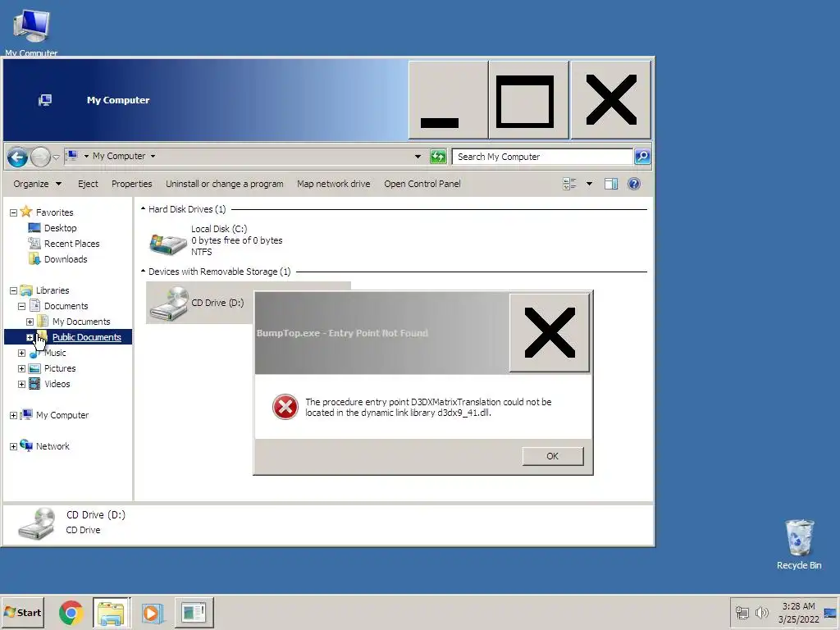
Task: Select Public Documents in the tree
Action: point(86,337)
